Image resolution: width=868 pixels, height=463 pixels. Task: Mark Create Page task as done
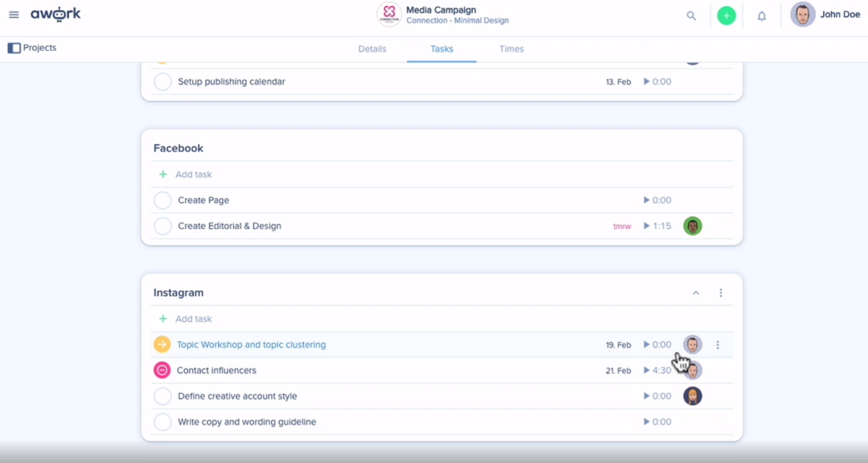(163, 200)
